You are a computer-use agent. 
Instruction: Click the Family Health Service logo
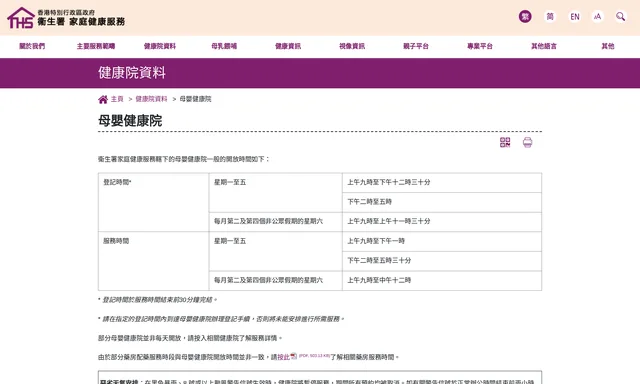(x=66, y=18)
